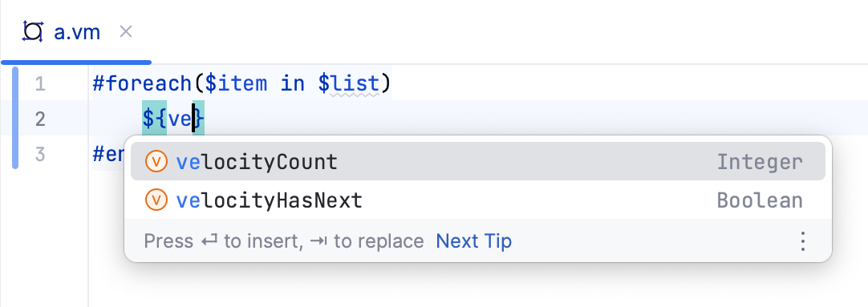Click line number 2 in the gutter

click(x=39, y=119)
